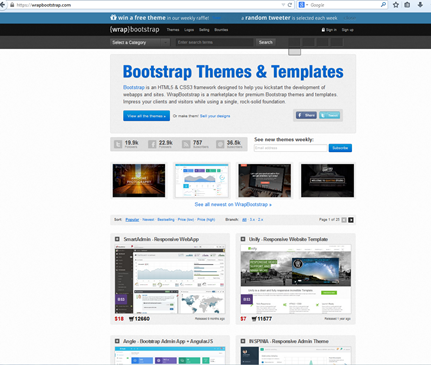Click the Sign up link
The height and width of the screenshot is (366, 432).
(347, 30)
